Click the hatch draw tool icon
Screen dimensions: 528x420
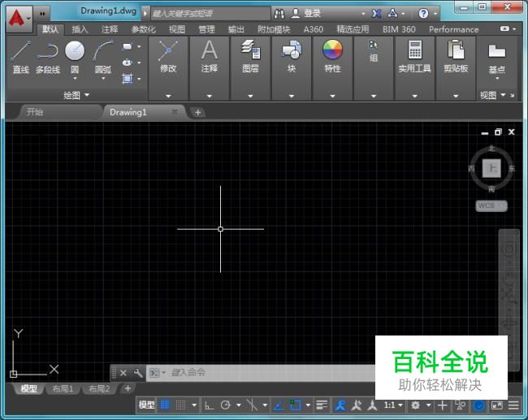click(x=128, y=79)
